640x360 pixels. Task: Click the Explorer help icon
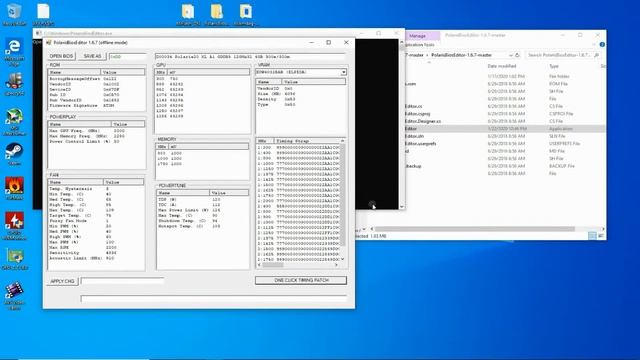602,44
